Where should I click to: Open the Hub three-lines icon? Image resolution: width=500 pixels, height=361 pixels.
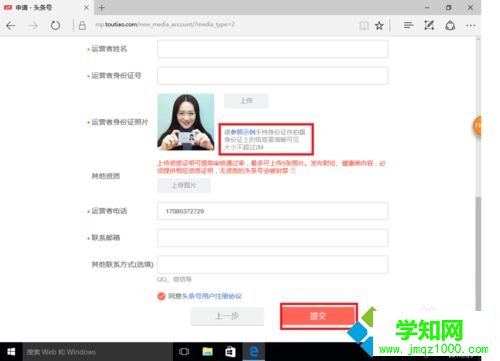pos(408,25)
